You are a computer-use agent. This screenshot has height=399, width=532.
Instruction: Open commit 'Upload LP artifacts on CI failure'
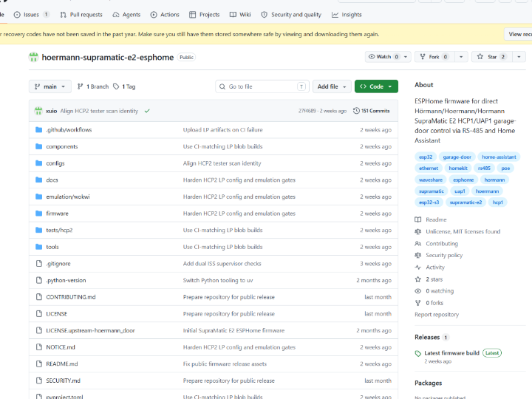click(222, 129)
